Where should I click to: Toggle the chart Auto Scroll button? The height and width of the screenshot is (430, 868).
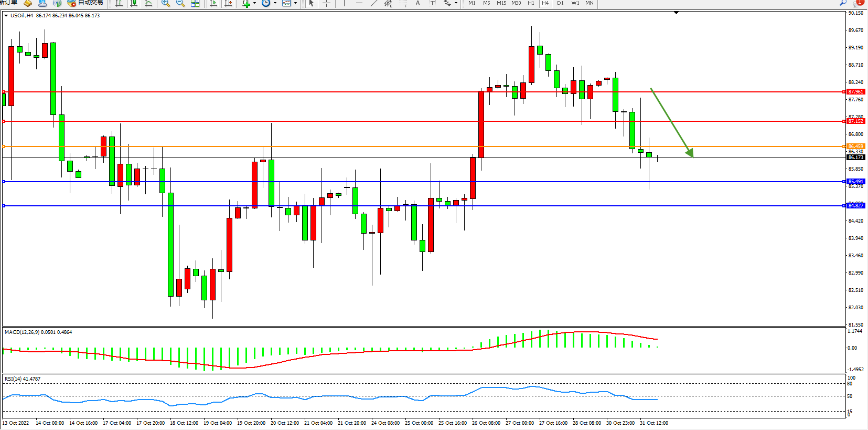tap(213, 3)
